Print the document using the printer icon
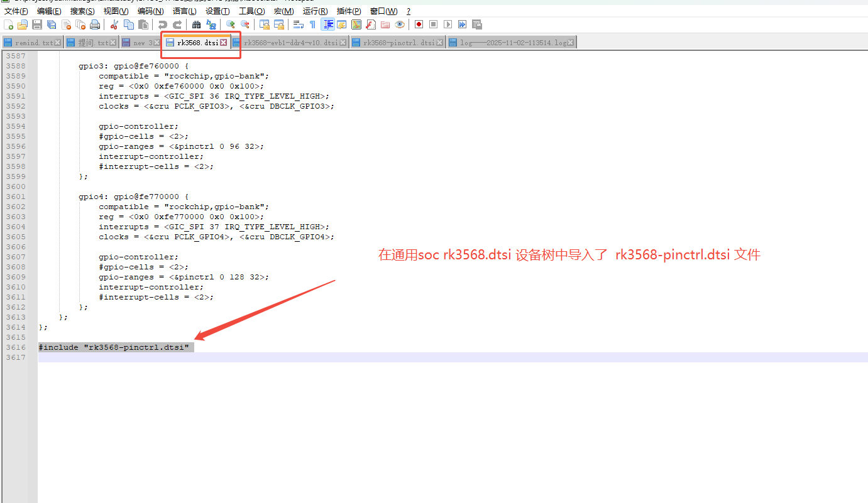Image resolution: width=868 pixels, height=503 pixels. (95, 24)
